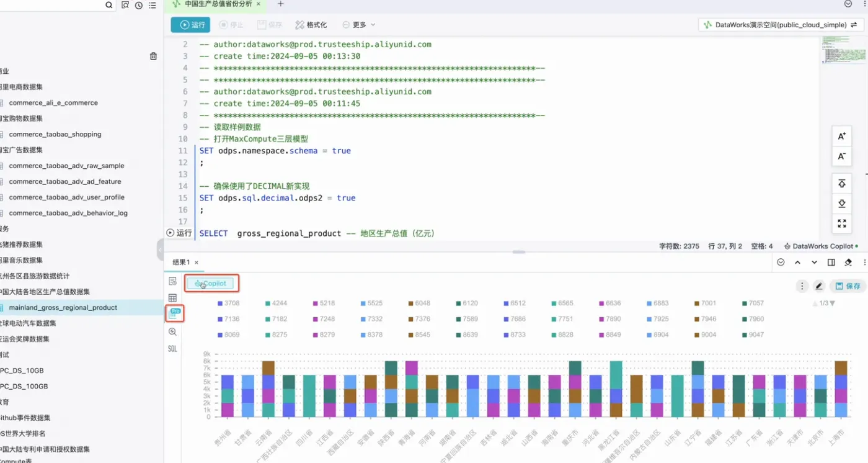This screenshot has width=868, height=463.
Task: Toggle legend series 7925
Action: (x=657, y=319)
